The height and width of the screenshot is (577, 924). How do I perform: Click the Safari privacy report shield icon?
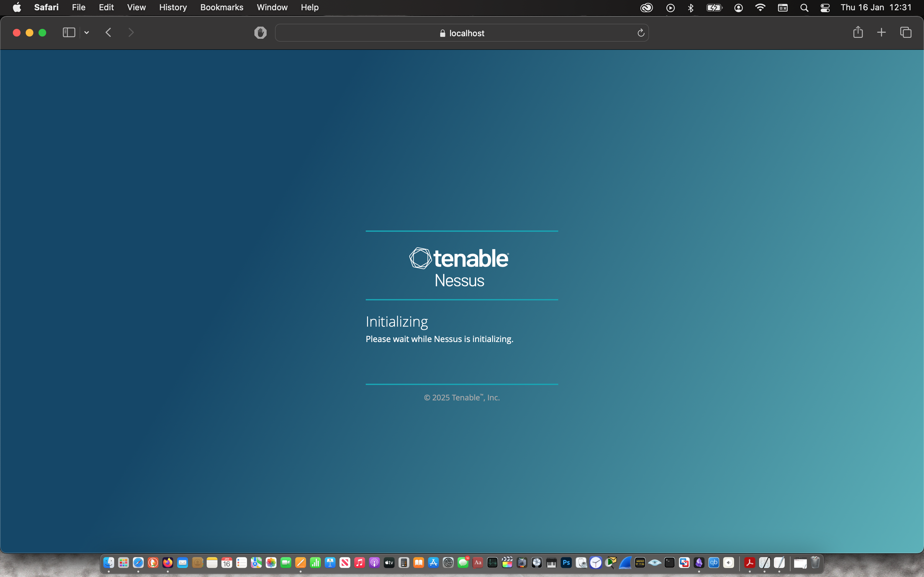(x=261, y=33)
